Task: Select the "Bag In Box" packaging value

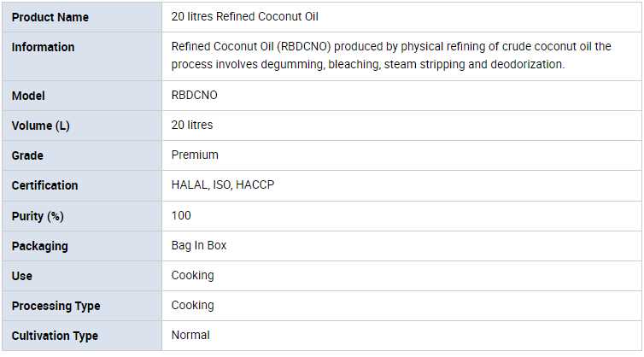Action: tap(199, 246)
